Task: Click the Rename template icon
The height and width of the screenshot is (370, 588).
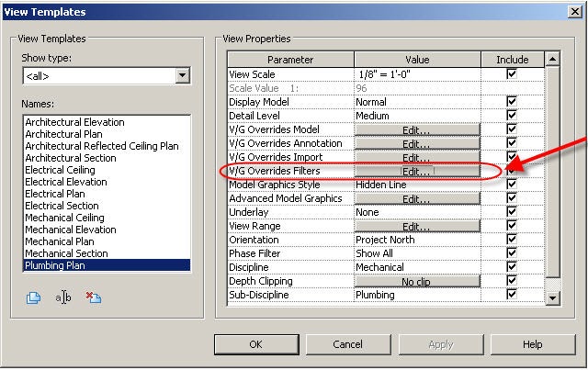Action: click(x=63, y=297)
